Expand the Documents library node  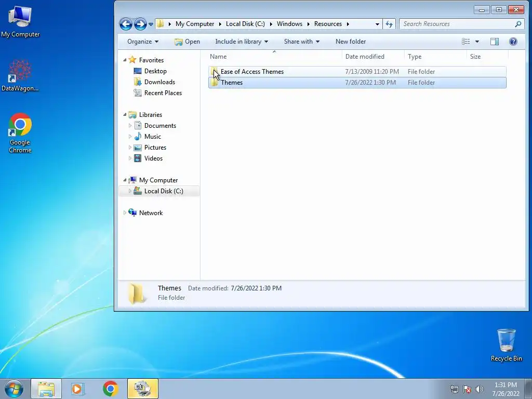[x=130, y=126]
